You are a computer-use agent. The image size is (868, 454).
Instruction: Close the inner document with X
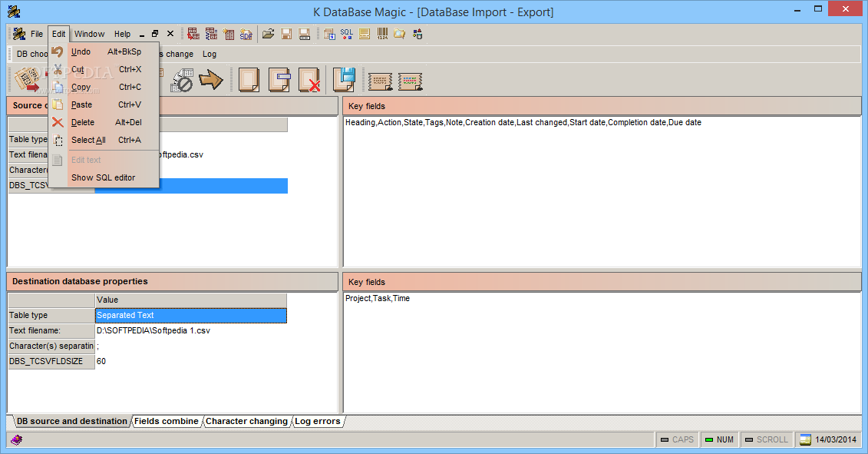[170, 34]
